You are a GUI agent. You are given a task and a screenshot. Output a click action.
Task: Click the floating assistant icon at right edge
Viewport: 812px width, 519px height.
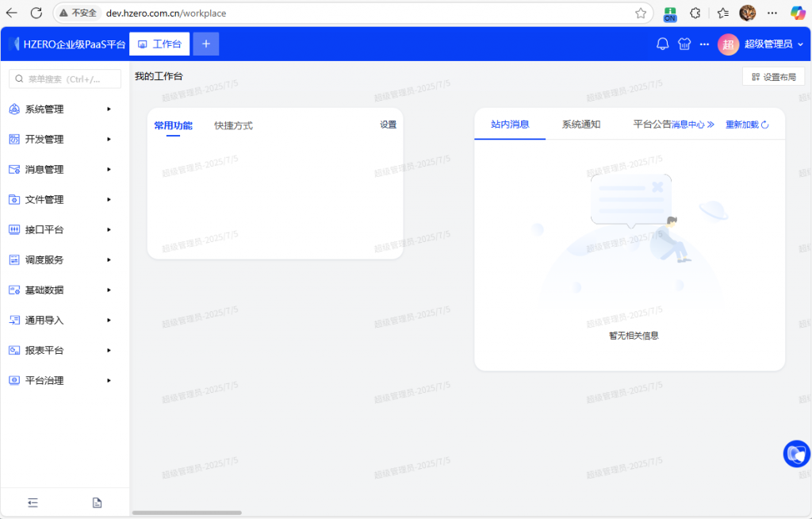(796, 454)
